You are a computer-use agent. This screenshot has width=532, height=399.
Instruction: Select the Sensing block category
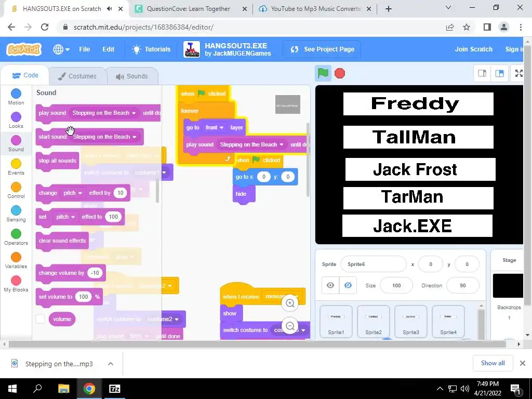pyautogui.click(x=16, y=214)
